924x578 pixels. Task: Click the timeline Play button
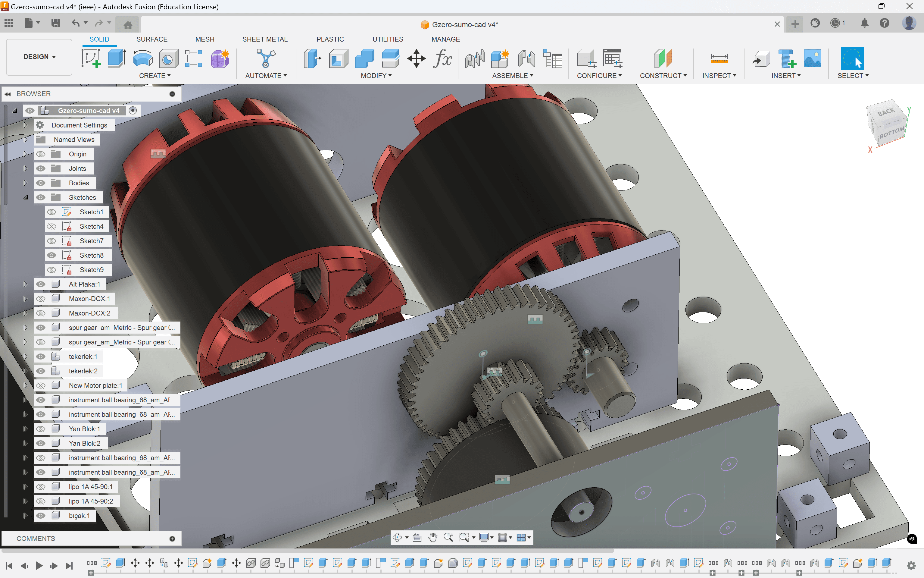coord(39,565)
